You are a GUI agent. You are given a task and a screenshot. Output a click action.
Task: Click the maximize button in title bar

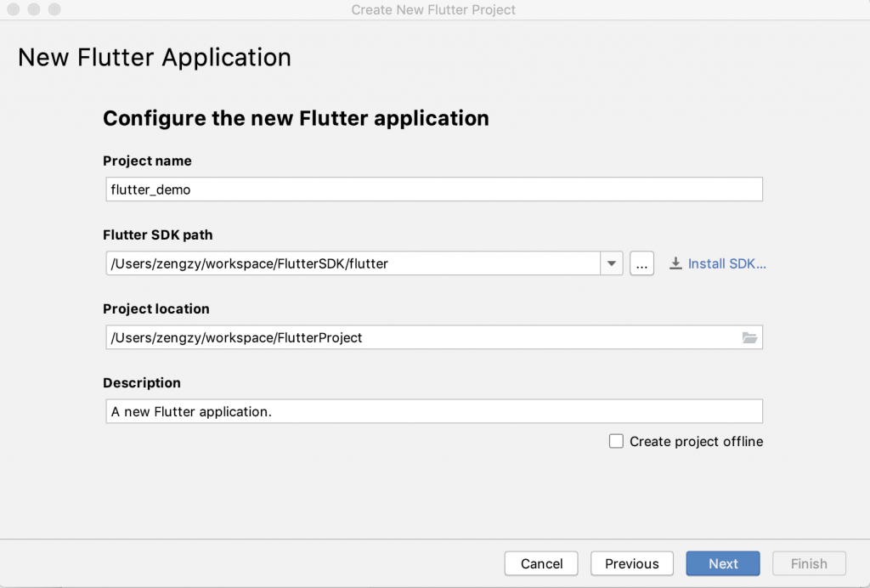pos(54,10)
